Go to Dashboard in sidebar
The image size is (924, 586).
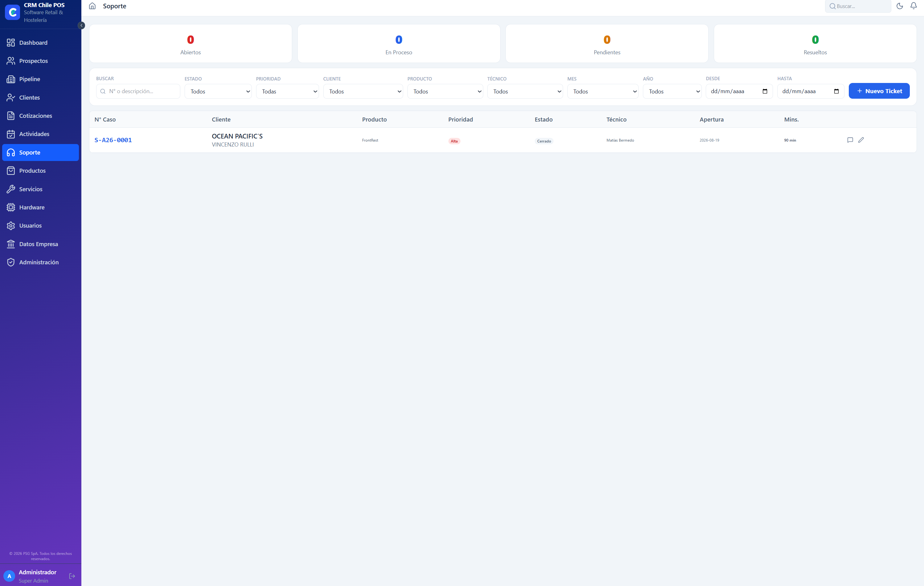pyautogui.click(x=41, y=43)
